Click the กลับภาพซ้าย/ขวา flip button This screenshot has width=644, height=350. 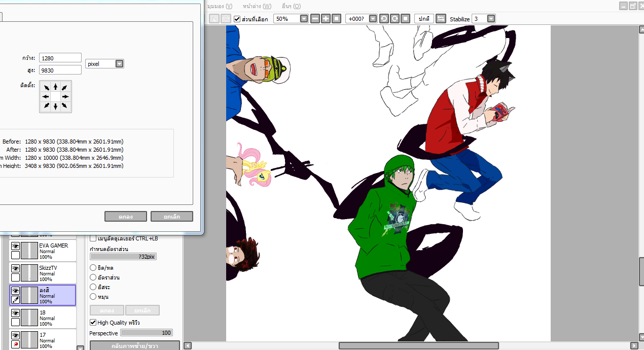click(x=134, y=346)
